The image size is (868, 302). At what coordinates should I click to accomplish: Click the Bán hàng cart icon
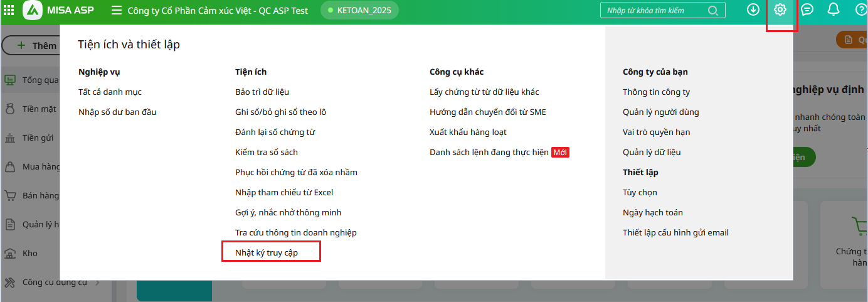(11, 195)
